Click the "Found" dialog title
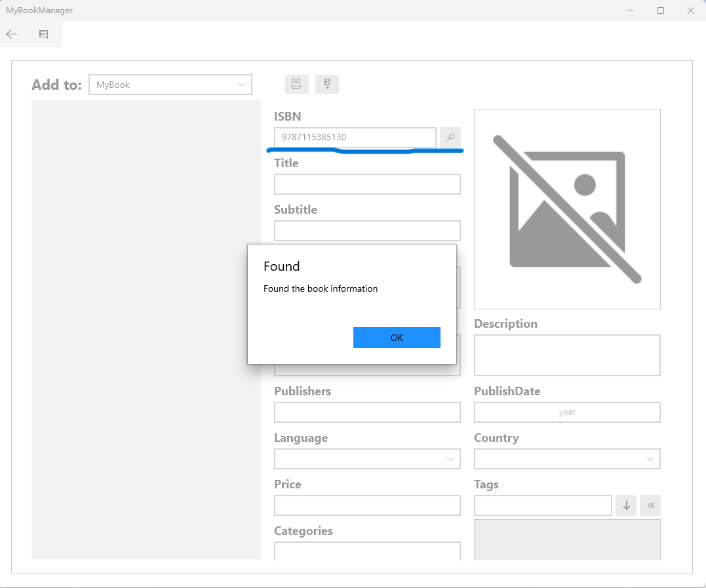The height and width of the screenshot is (588, 706). pos(281,266)
